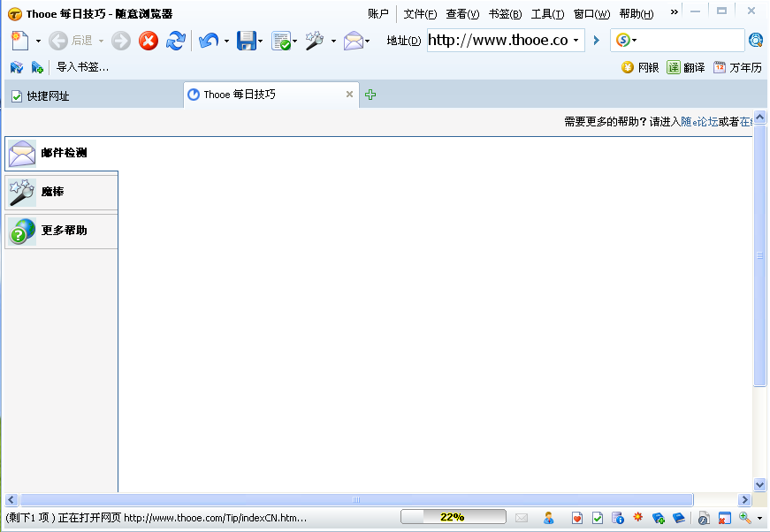
Task: Expand the undo icon's dropdown arrow
Action: [x=226, y=42]
